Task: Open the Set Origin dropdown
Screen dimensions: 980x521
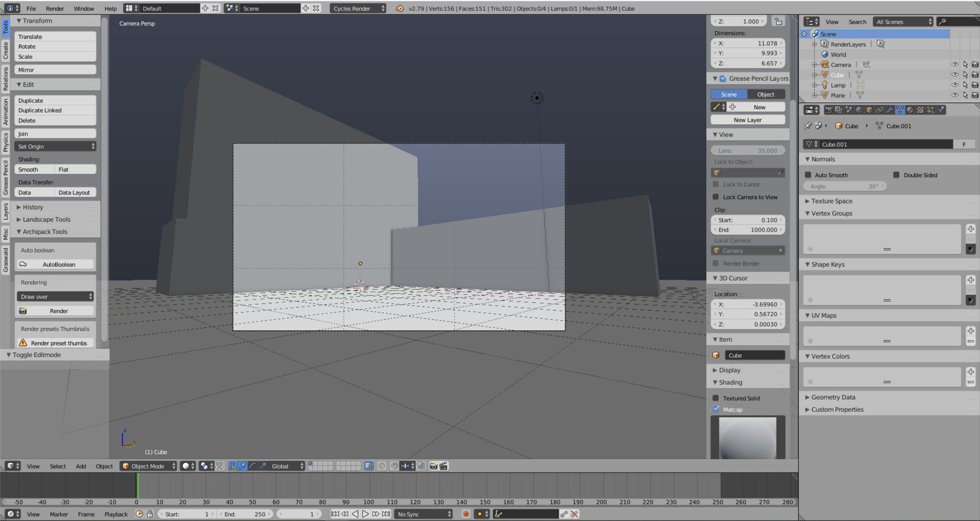Action: (55, 146)
